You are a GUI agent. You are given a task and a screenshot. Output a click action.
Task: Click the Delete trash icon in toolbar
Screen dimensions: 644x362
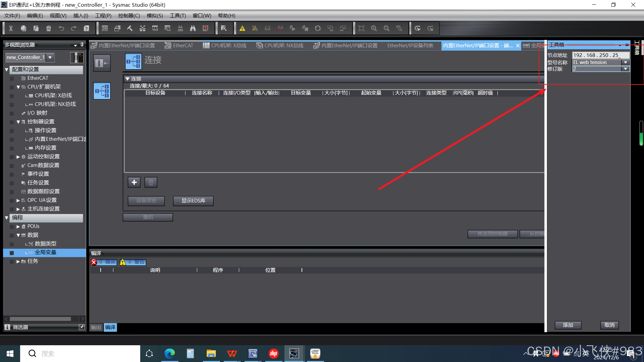[x=49, y=28]
